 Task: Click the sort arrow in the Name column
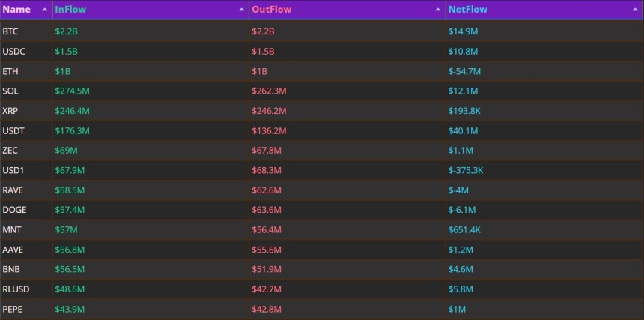click(x=45, y=10)
